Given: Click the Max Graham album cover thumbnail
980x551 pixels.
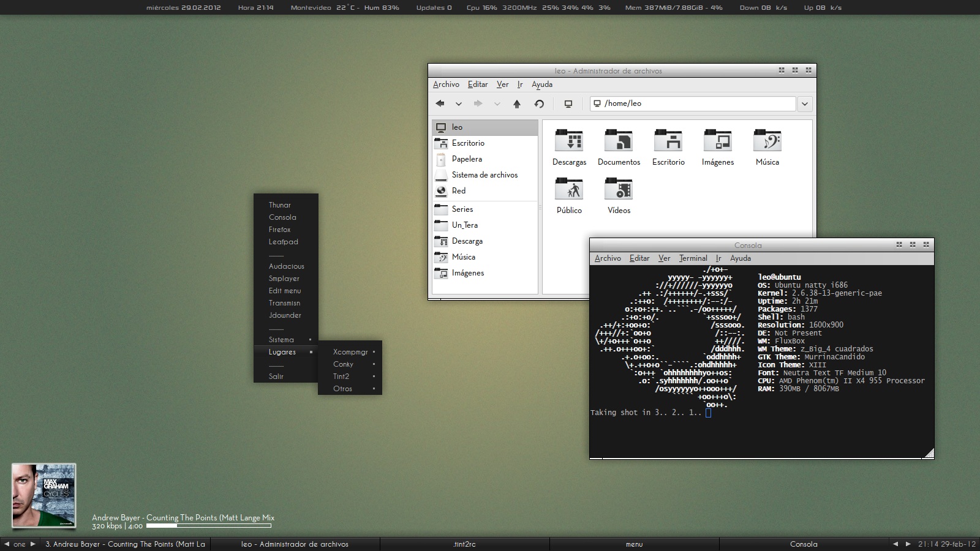Looking at the screenshot, I should coord(43,496).
